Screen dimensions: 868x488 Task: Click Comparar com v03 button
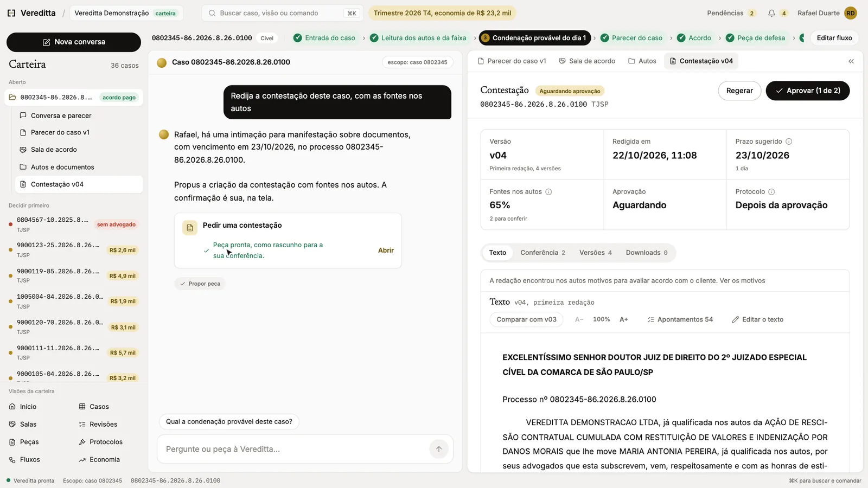point(526,319)
